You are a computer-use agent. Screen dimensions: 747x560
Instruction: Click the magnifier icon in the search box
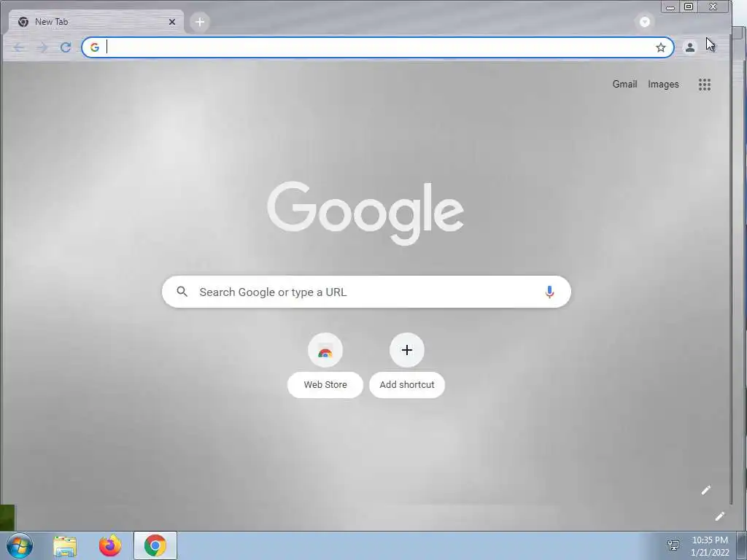coord(182,292)
